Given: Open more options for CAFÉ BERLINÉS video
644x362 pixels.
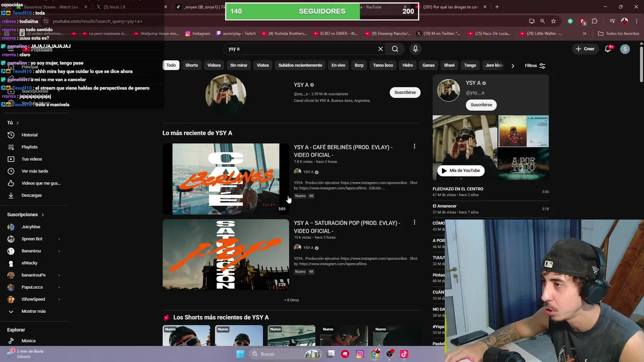Looking at the screenshot, I should 414,146.
